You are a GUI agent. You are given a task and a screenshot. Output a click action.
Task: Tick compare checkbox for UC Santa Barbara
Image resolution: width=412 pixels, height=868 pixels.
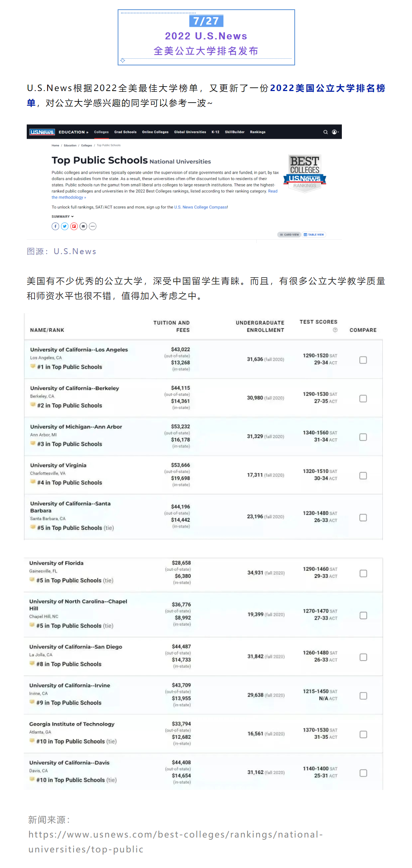[x=363, y=518]
